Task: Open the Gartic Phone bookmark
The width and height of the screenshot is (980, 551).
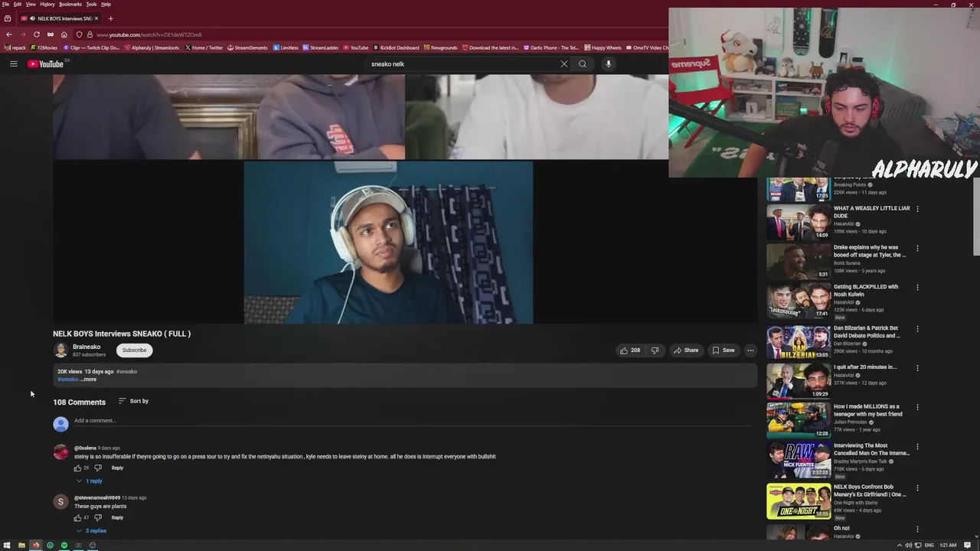Action: click(x=551, y=47)
